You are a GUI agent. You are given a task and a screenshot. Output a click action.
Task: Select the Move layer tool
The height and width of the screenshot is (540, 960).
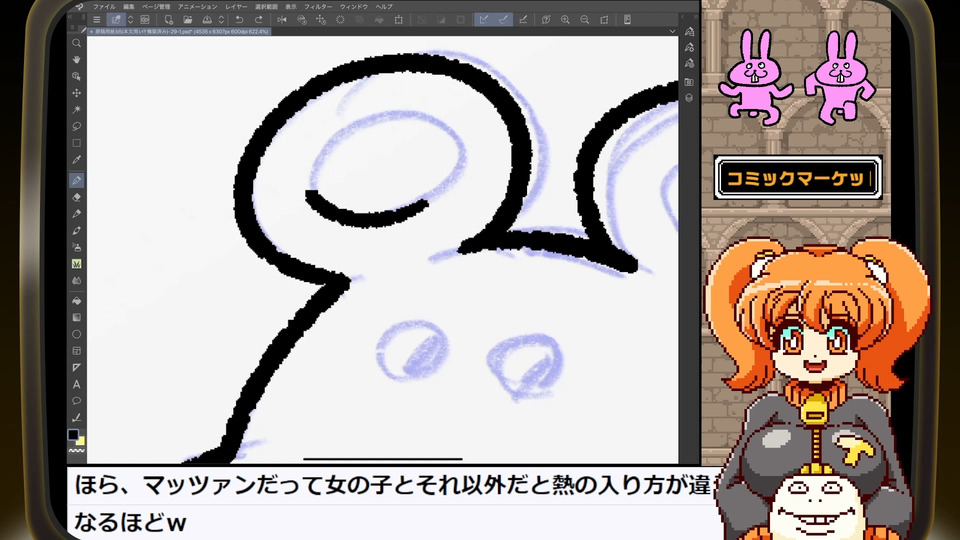[x=77, y=93]
